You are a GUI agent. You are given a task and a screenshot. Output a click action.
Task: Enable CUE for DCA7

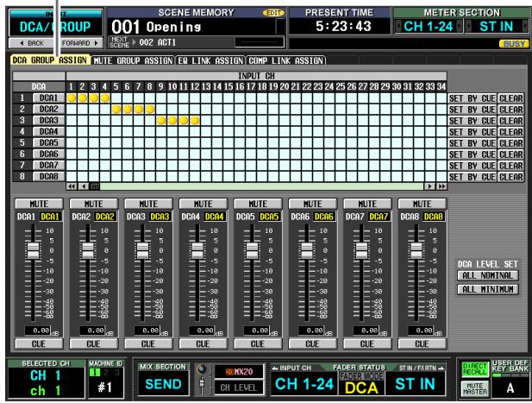[x=367, y=344]
